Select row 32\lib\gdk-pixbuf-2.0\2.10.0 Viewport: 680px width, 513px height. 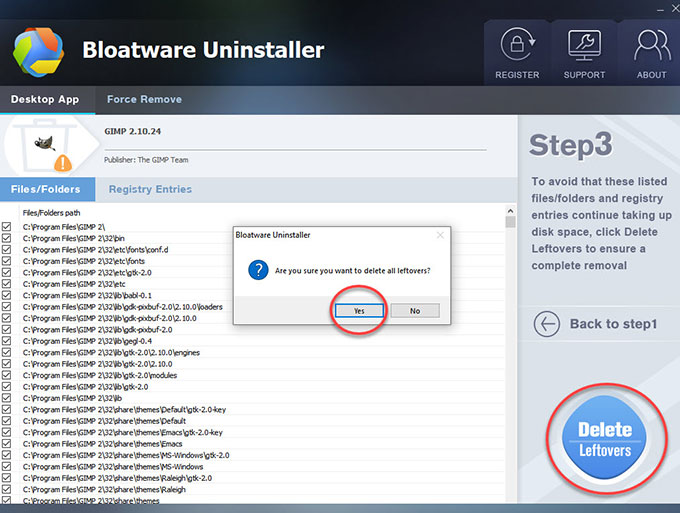252,318
